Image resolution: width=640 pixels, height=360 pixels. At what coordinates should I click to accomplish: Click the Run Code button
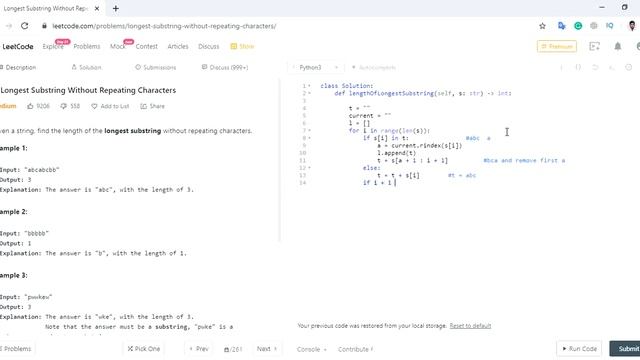pos(579,349)
